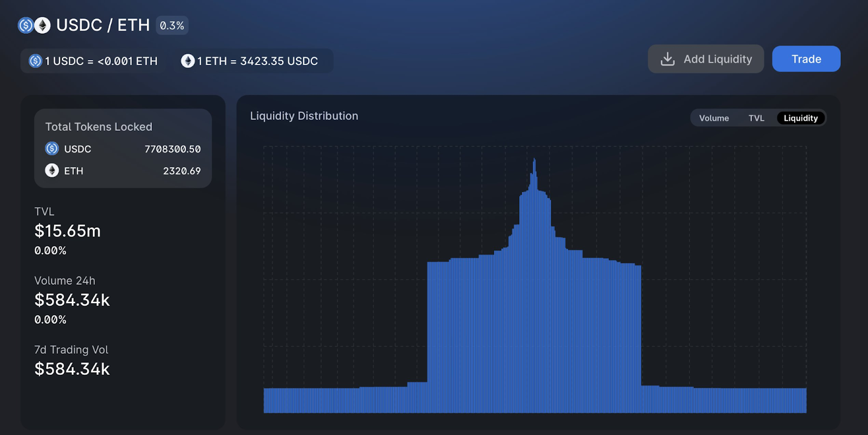The height and width of the screenshot is (435, 868).
Task: Click the Volume 24h value $584.34k
Action: [x=72, y=300]
